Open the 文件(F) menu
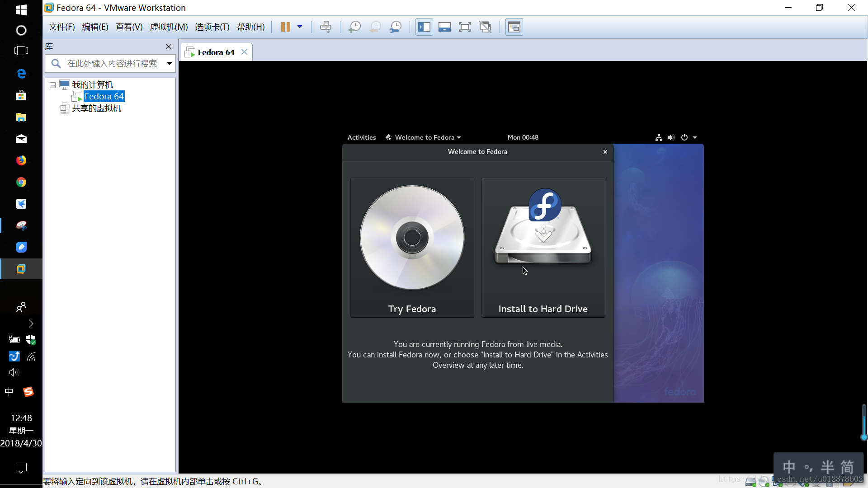 62,27
